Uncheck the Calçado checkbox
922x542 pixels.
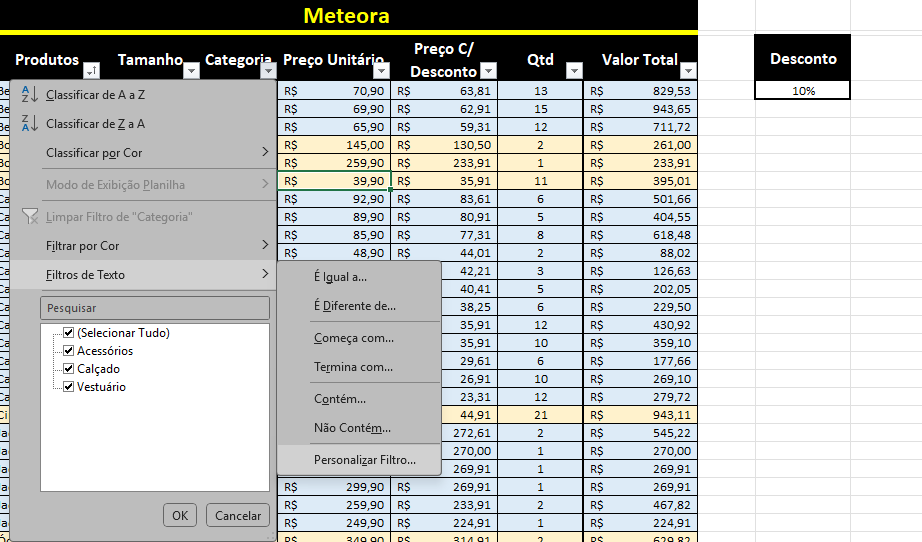(x=69, y=369)
